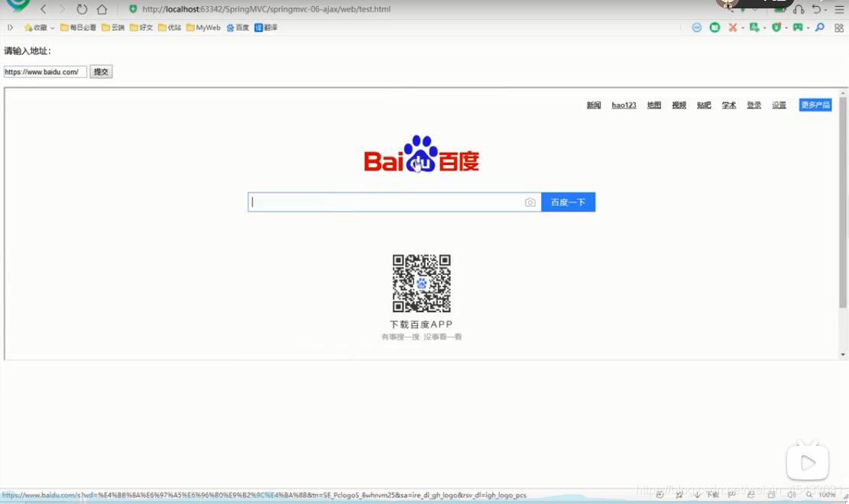Open the browser ad-blocker icon
Screen dimensions: 849x504
(696, 27)
